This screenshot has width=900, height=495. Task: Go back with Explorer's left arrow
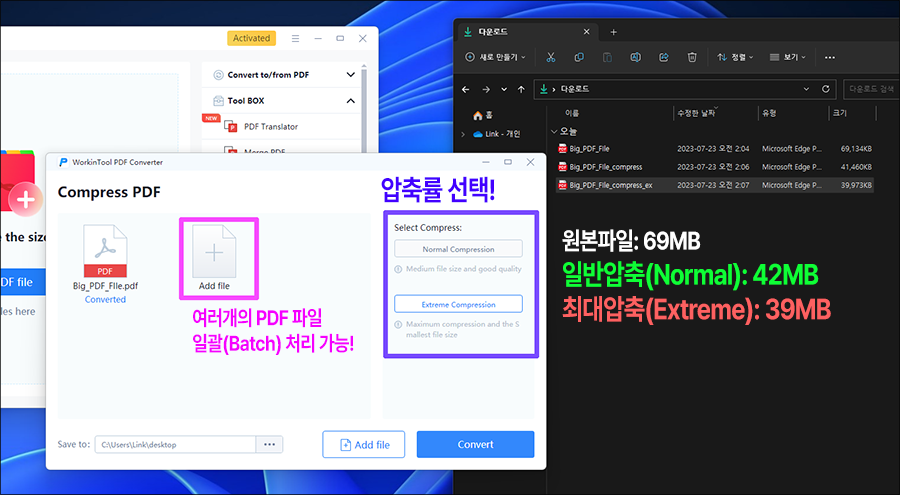(465, 89)
